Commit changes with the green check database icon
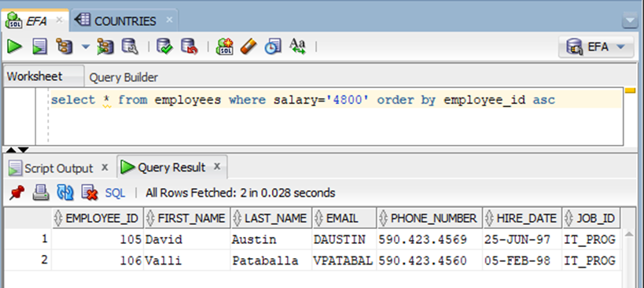The height and width of the screenshot is (288, 644). point(164,46)
